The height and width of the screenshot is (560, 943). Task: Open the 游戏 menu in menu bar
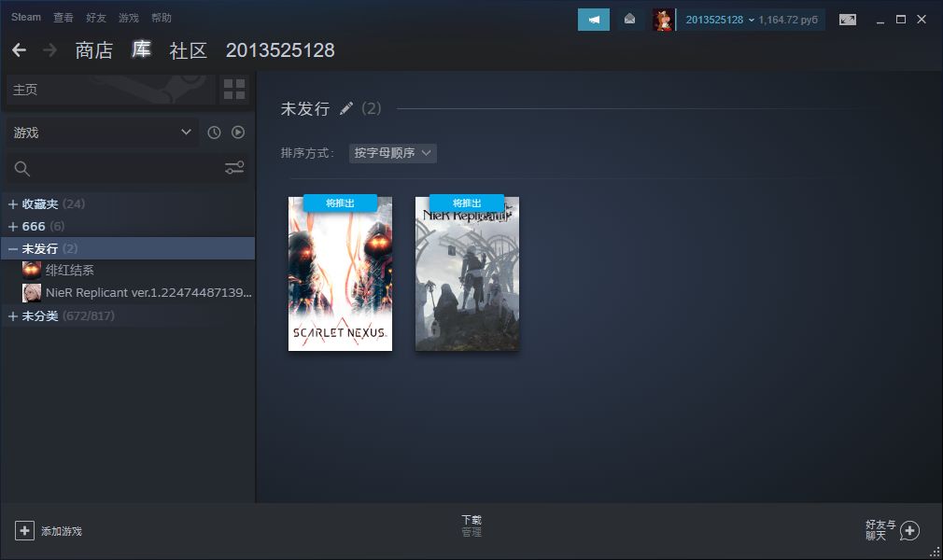(129, 18)
